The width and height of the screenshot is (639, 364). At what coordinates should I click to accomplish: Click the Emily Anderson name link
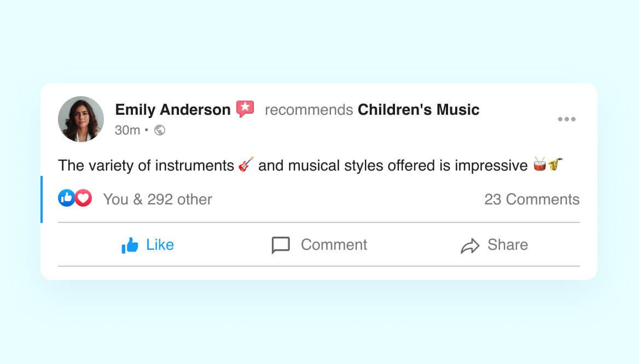(x=173, y=110)
